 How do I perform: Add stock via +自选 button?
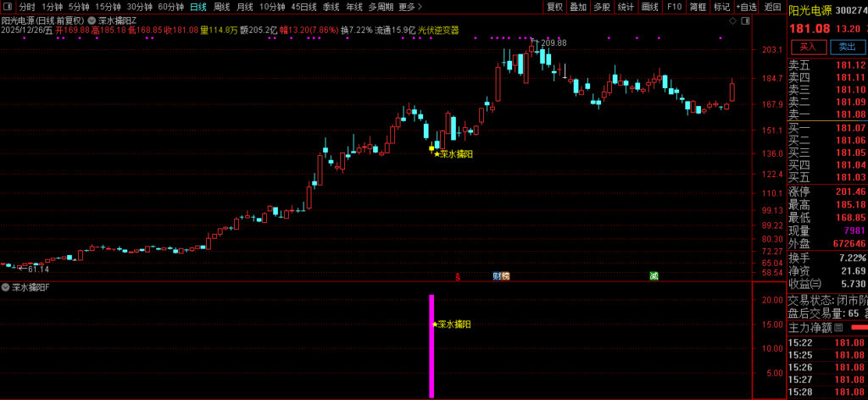(747, 7)
